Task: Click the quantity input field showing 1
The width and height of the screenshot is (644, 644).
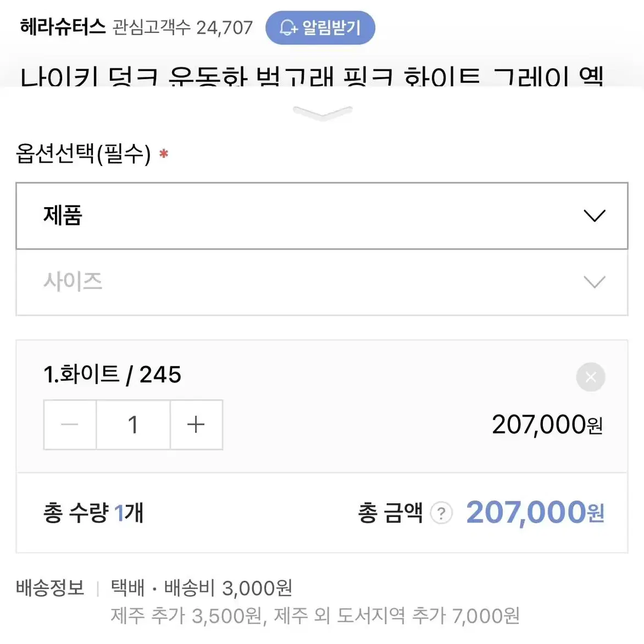Action: pyautogui.click(x=133, y=425)
